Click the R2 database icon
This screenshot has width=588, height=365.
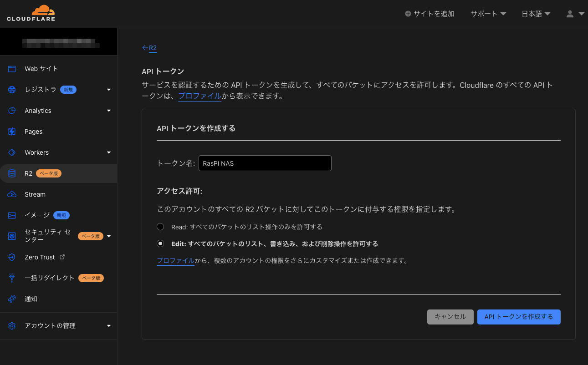point(12,173)
